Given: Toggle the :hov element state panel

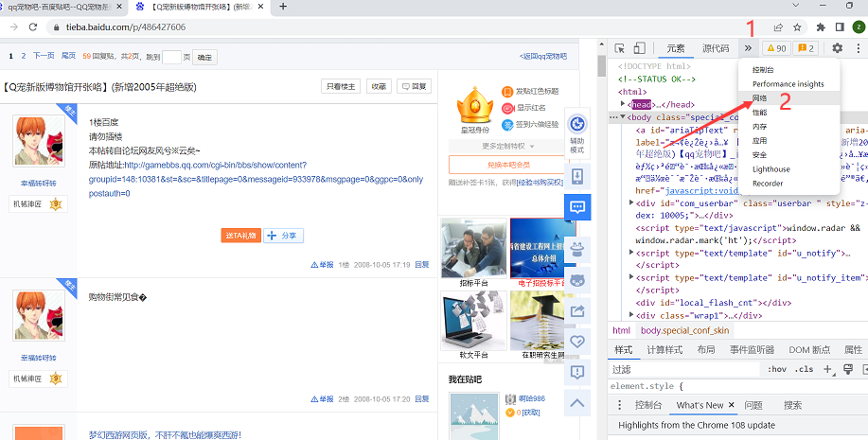Looking at the screenshot, I should point(777,369).
